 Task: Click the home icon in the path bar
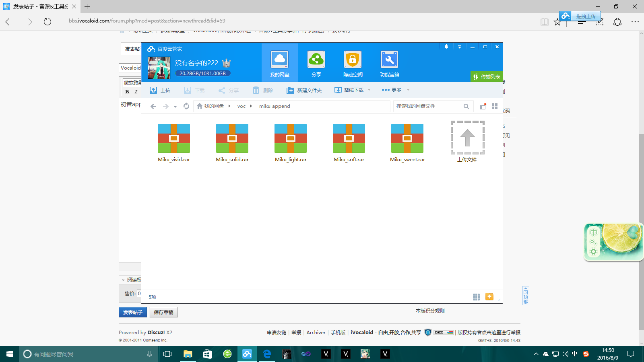coord(200,106)
